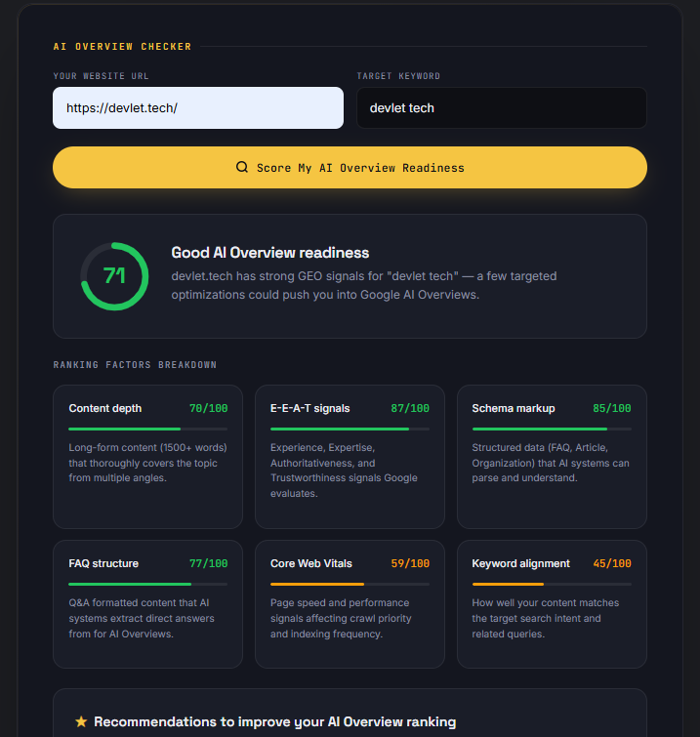
Task: Click the TARGET KEYWORD label
Action: point(398,76)
